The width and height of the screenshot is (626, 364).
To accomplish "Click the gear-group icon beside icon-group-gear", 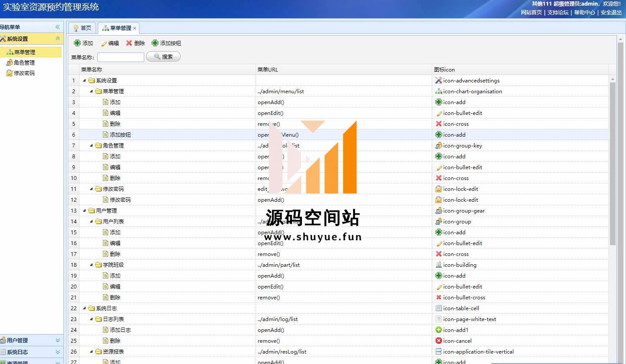I will (438, 210).
